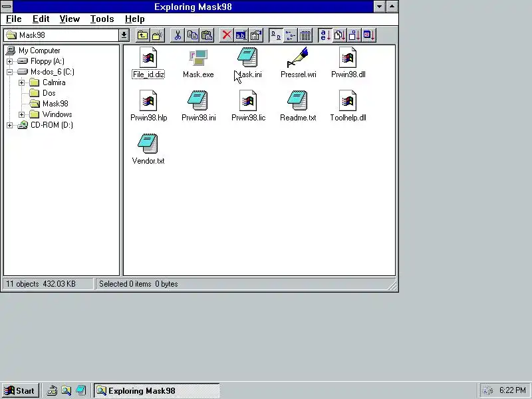Viewport: 532px width, 399px height.
Task: Select the Prwin98.dll file icon
Action: click(348, 57)
